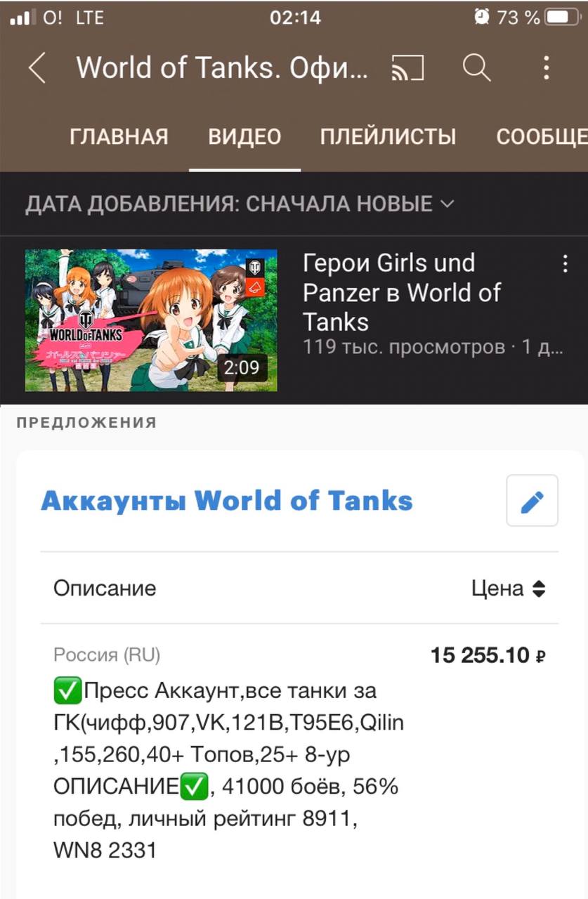This screenshot has width=588, height=899.
Task: Tap the alarm clock status icon
Action: pos(482,17)
